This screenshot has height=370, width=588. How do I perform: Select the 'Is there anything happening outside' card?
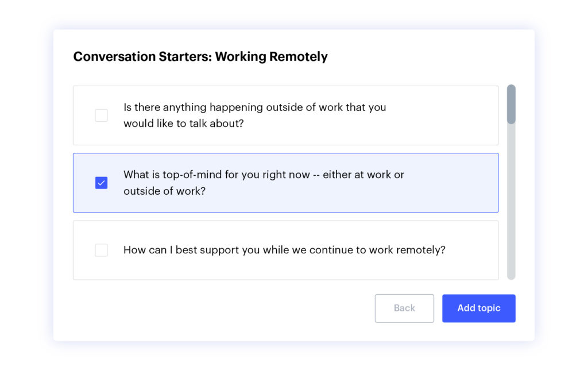(286, 115)
